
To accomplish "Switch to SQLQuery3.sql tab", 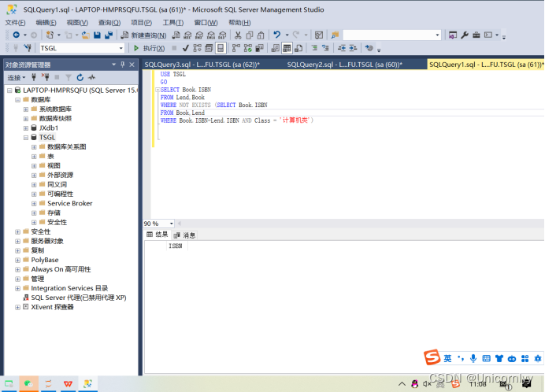I will pyautogui.click(x=202, y=65).
